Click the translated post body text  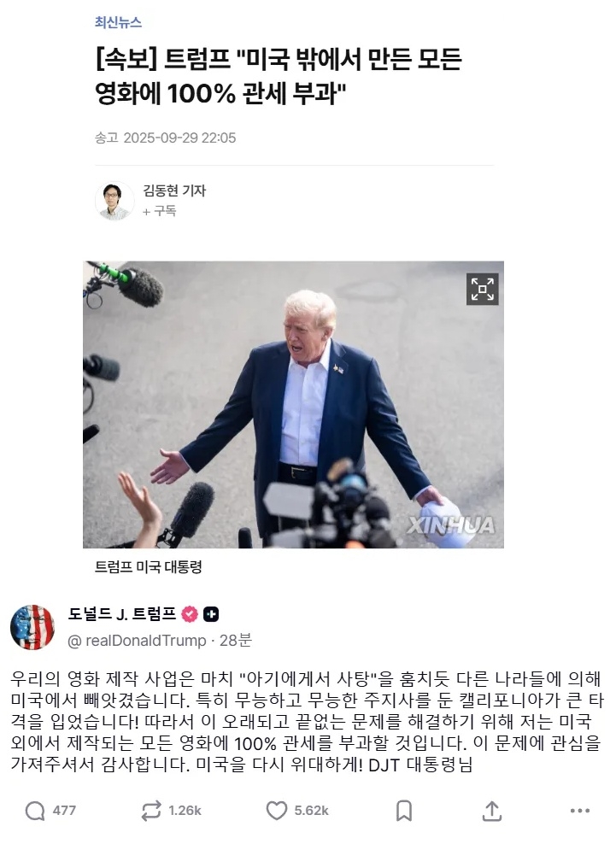[307, 721]
